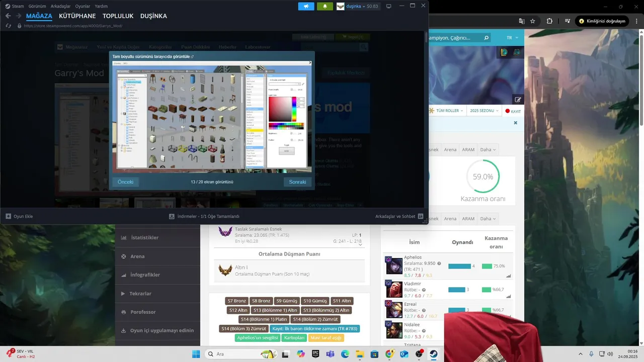Expand the TR region dropdown on the website
Screen dimensions: 644x362
pos(512,38)
